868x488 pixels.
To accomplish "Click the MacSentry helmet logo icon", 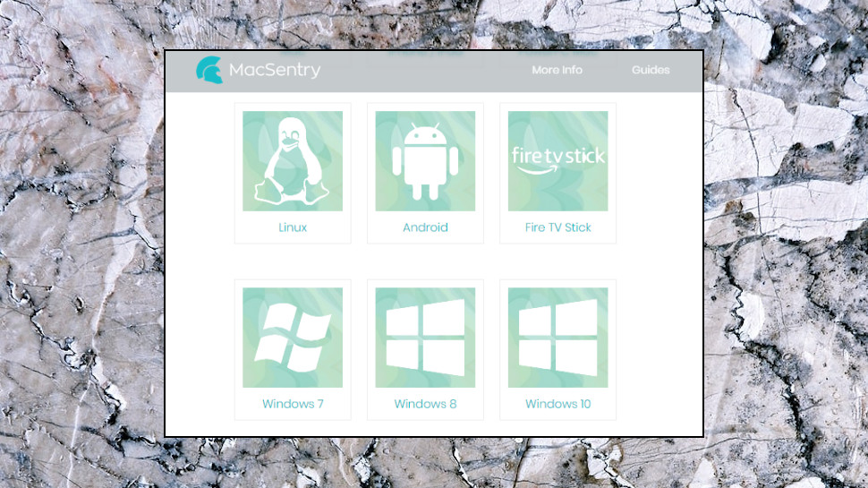I will [x=209, y=70].
